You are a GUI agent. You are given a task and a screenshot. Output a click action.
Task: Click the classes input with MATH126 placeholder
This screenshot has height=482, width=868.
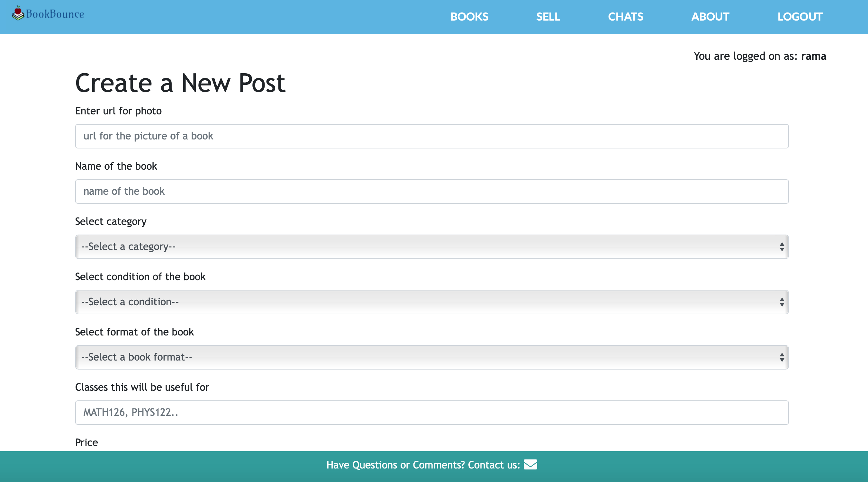(431, 413)
